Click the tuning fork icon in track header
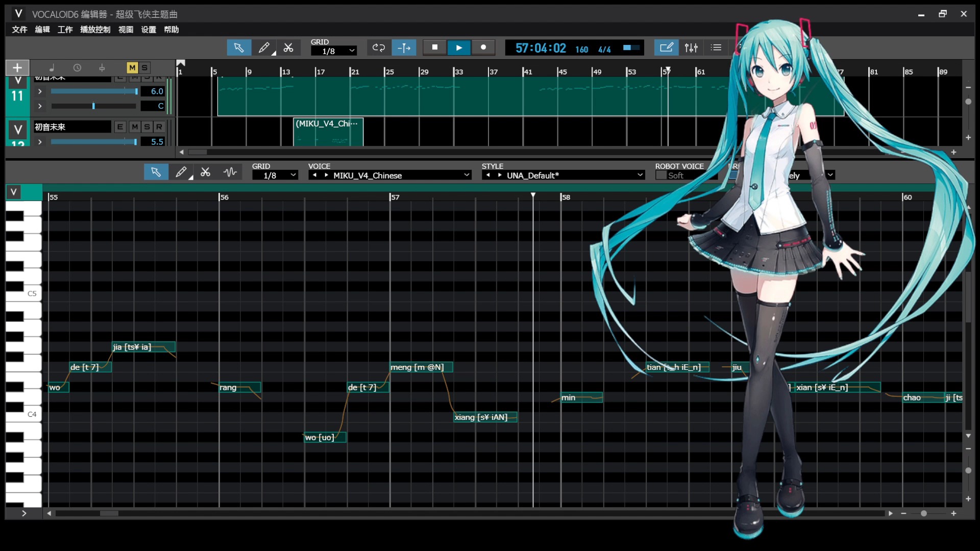 [x=102, y=68]
